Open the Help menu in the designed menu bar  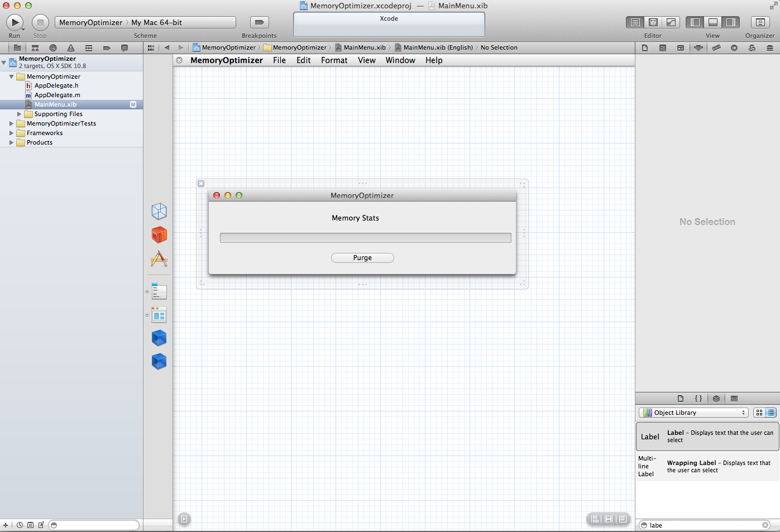click(434, 60)
